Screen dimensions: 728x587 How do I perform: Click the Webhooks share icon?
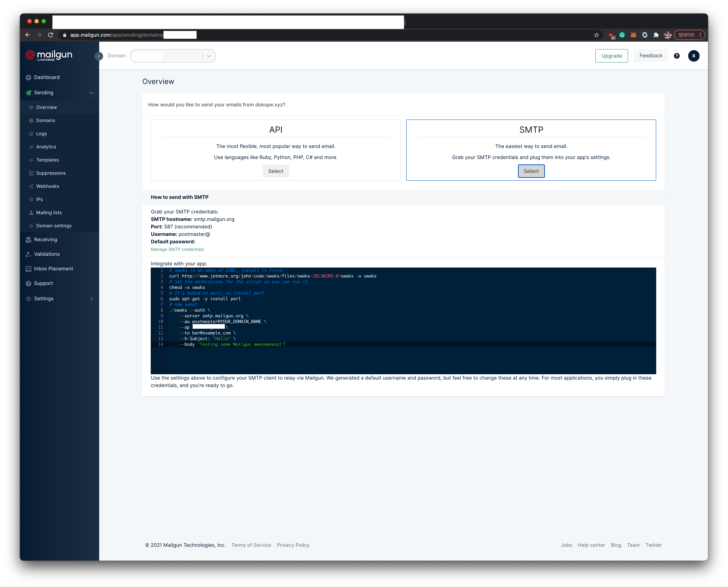(31, 187)
